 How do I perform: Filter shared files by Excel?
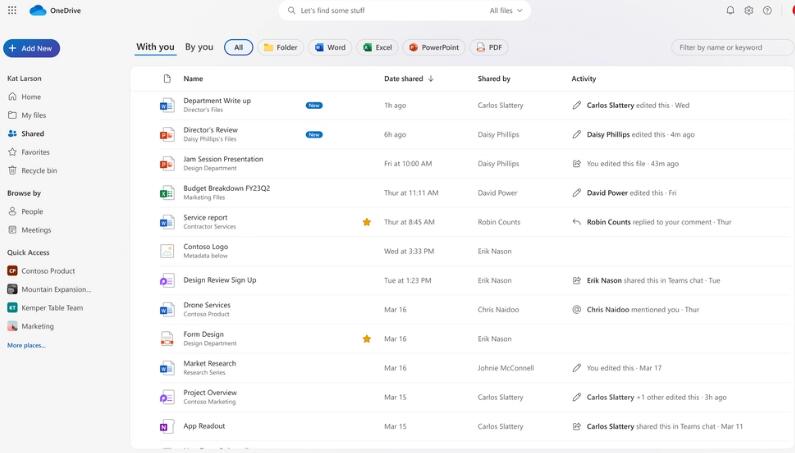378,47
